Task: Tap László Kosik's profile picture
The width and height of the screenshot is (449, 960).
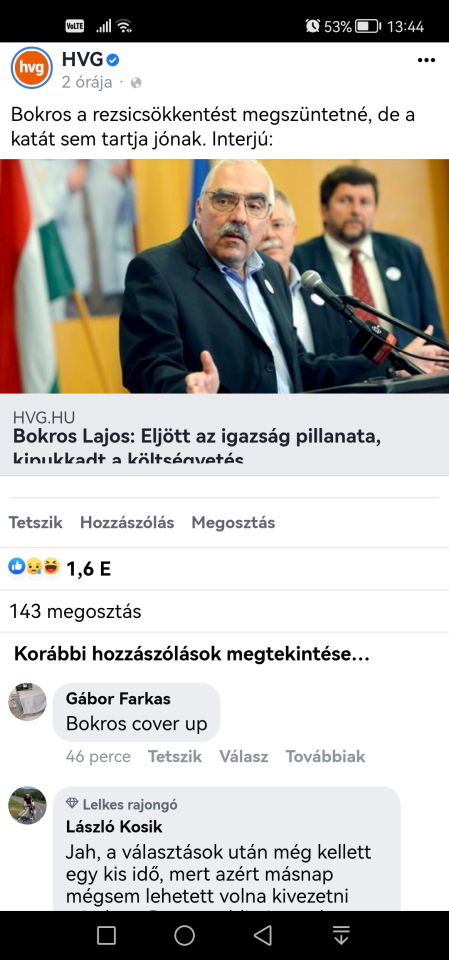Action: pyautogui.click(x=28, y=806)
